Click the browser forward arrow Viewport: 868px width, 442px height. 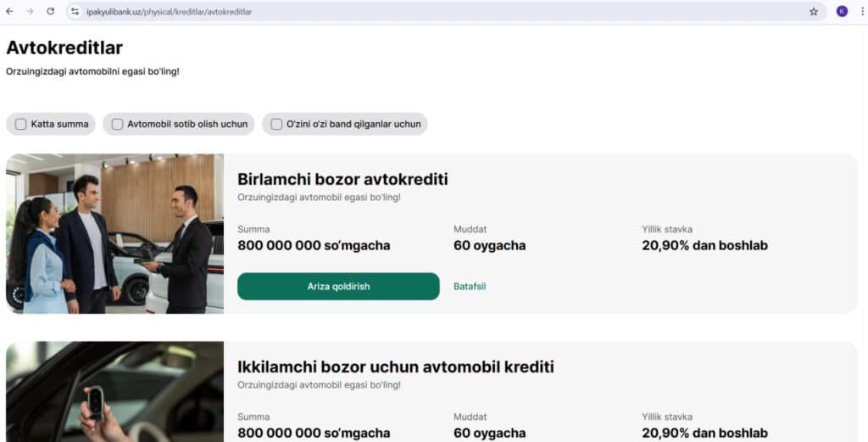tap(30, 11)
